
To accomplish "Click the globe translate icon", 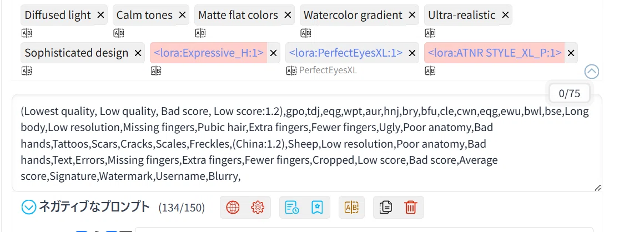I will 233,208.
